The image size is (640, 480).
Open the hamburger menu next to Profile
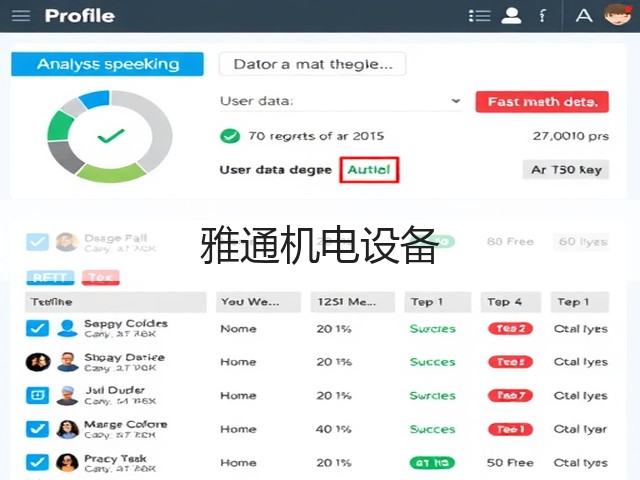[21, 16]
